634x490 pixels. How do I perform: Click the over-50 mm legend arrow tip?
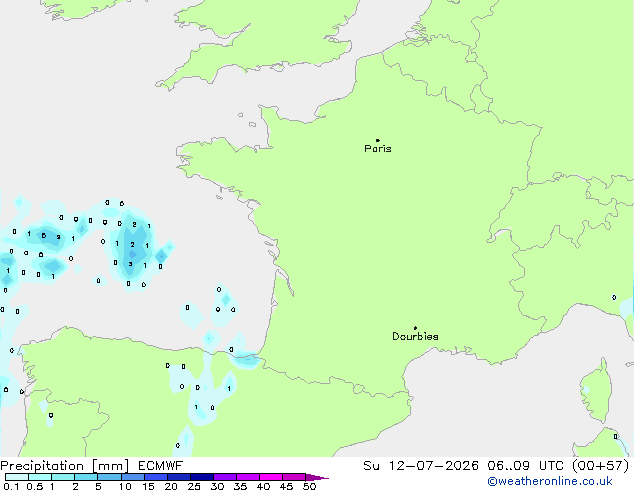coord(317,477)
